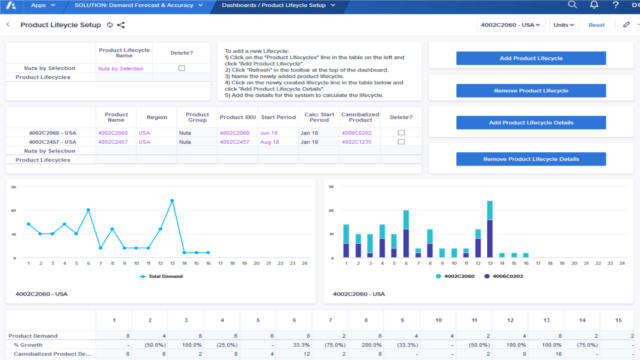Viewport: 640px width, 360px height.
Task: Tick Delete checkbox for Nuts by Selection lifecycle
Action: pos(182,68)
